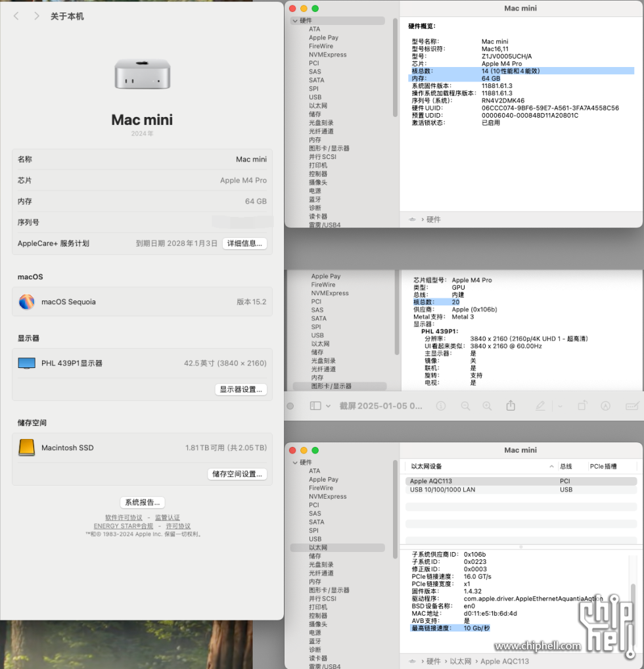Click highlighted 最高链接速度 10 Gb/秒 row
This screenshot has width=644, height=669.
pos(450,628)
